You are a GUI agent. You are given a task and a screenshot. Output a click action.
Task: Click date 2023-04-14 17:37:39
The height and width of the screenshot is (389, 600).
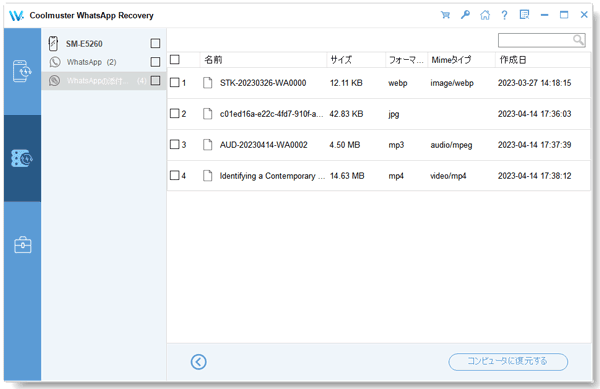tap(535, 145)
